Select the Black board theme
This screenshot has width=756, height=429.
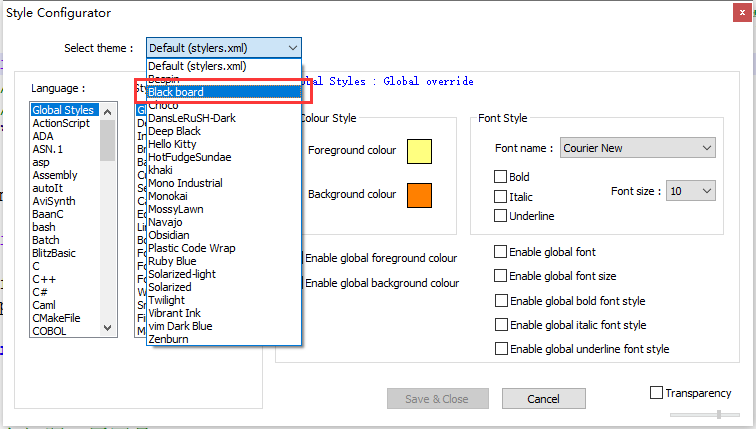pyautogui.click(x=224, y=92)
